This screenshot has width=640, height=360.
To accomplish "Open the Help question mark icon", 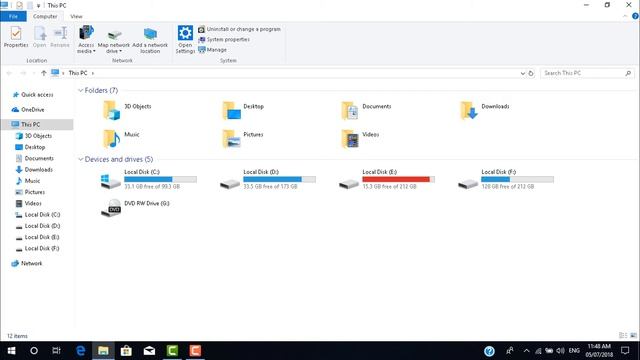I will click(x=635, y=16).
